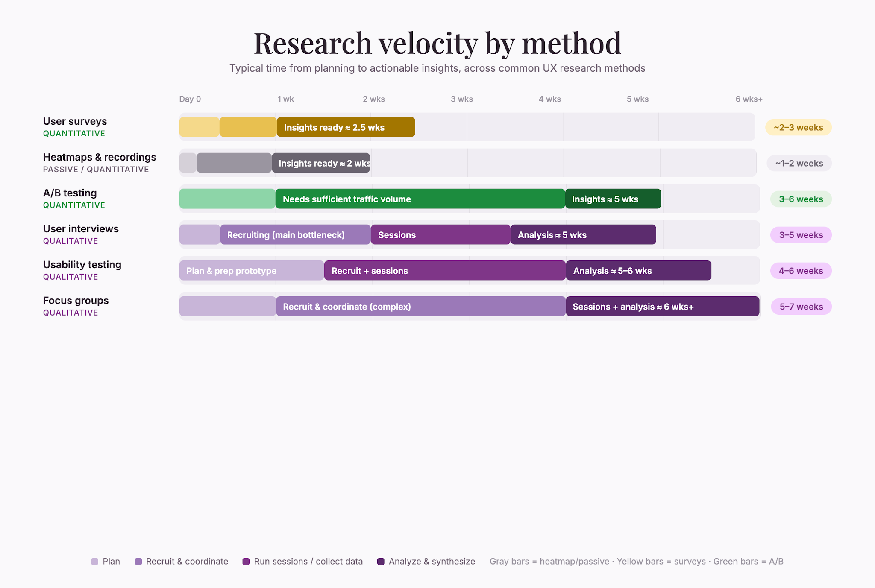Click the '4–6 weeks' purple badge
This screenshot has height=588, width=875.
point(801,271)
